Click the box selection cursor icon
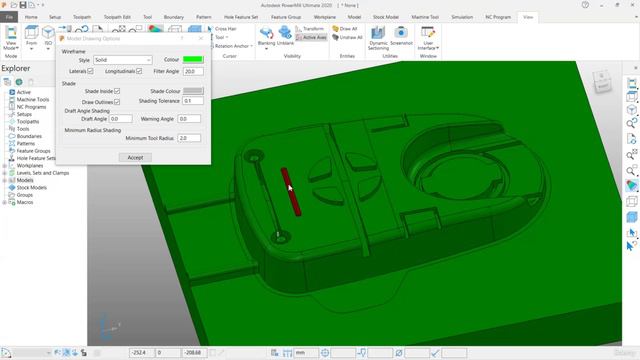Image resolution: width=640 pixels, height=360 pixels. click(631, 232)
